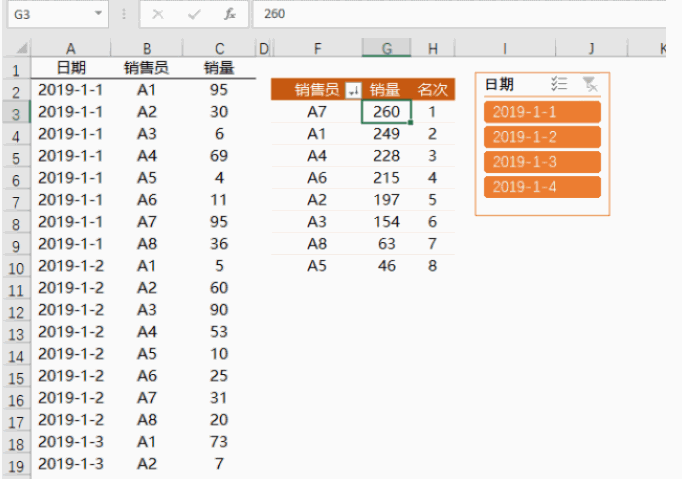Click the formula bar expand dots handle
682x479 pixels.
click(x=124, y=14)
